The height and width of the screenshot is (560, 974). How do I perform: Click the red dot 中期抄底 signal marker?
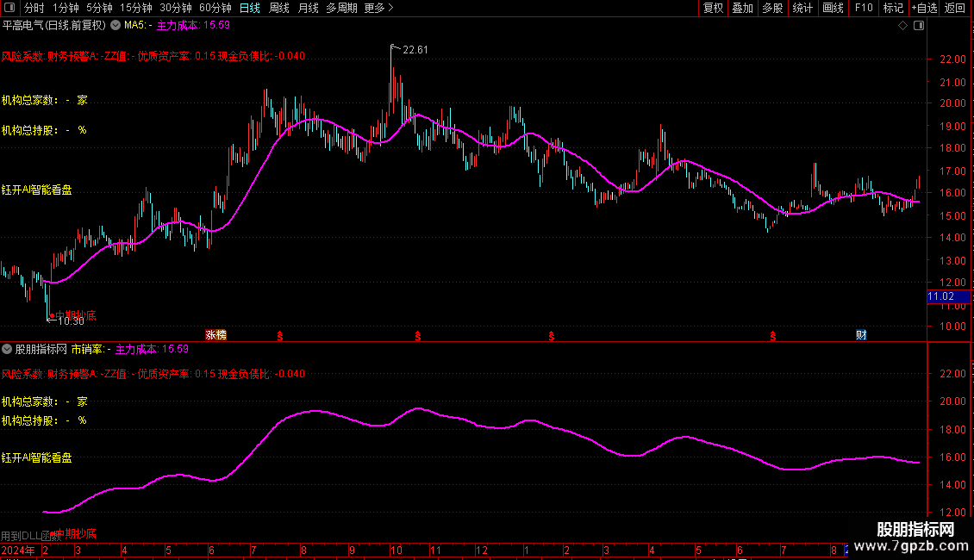click(x=51, y=315)
